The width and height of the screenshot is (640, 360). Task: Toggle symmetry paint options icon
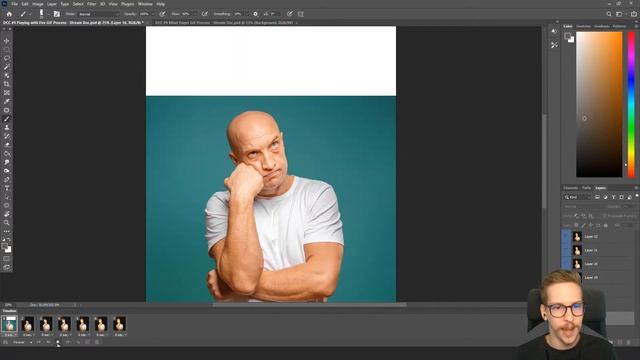tap(301, 14)
